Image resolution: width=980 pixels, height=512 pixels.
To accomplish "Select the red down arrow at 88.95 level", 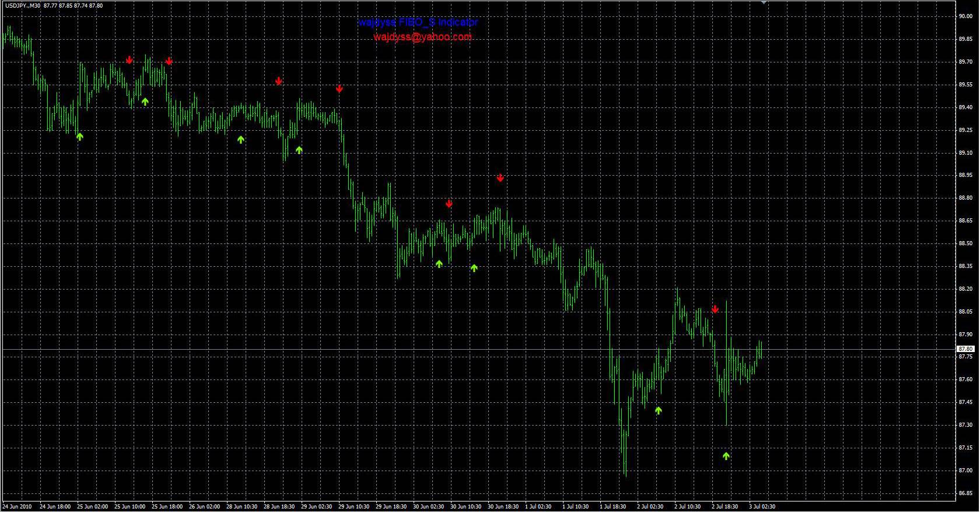I will tap(501, 177).
